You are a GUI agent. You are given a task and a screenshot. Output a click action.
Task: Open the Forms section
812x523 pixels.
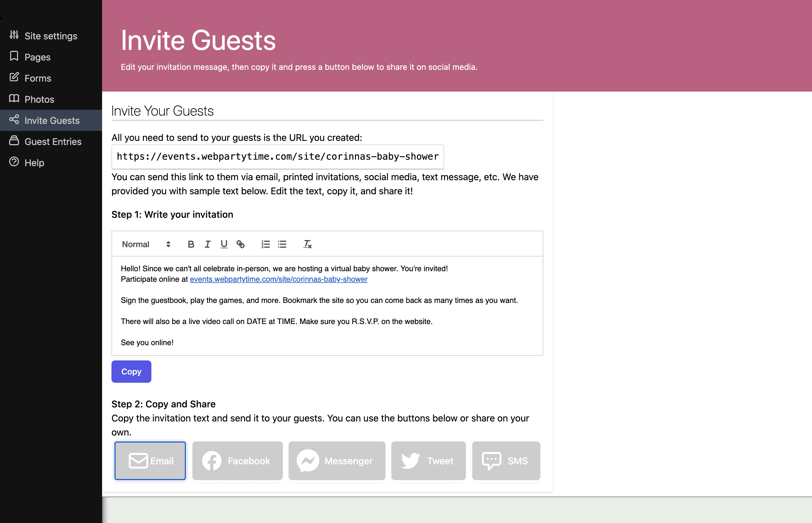[38, 78]
